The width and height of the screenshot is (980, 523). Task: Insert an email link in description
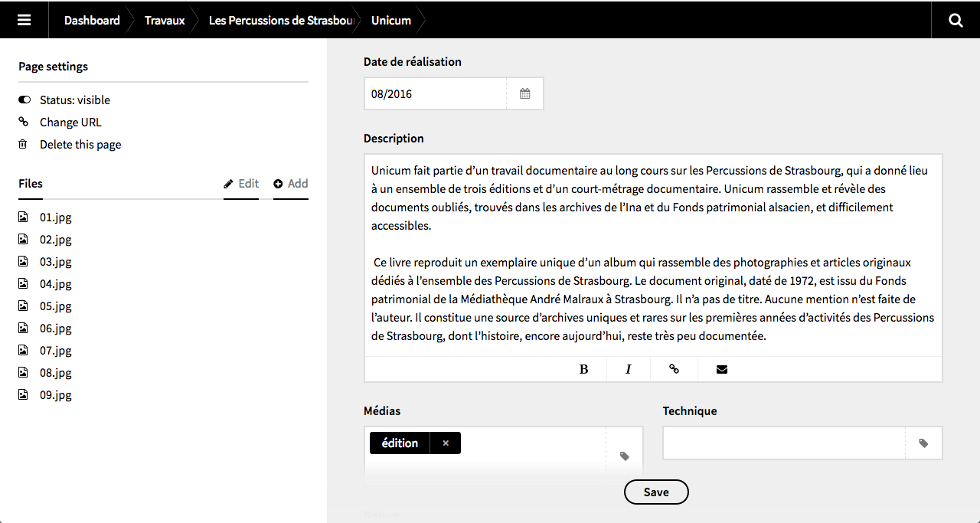coord(721,369)
